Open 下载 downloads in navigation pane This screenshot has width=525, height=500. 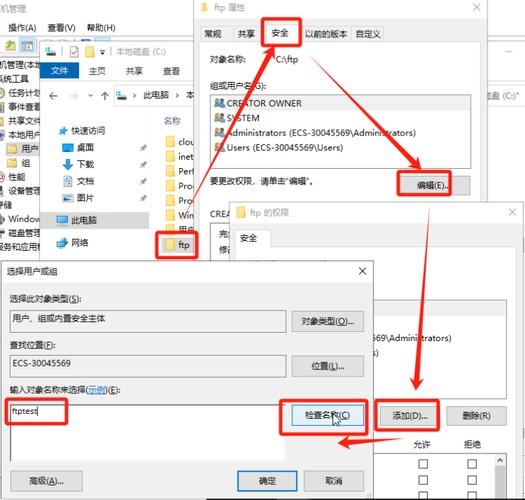[x=78, y=164]
